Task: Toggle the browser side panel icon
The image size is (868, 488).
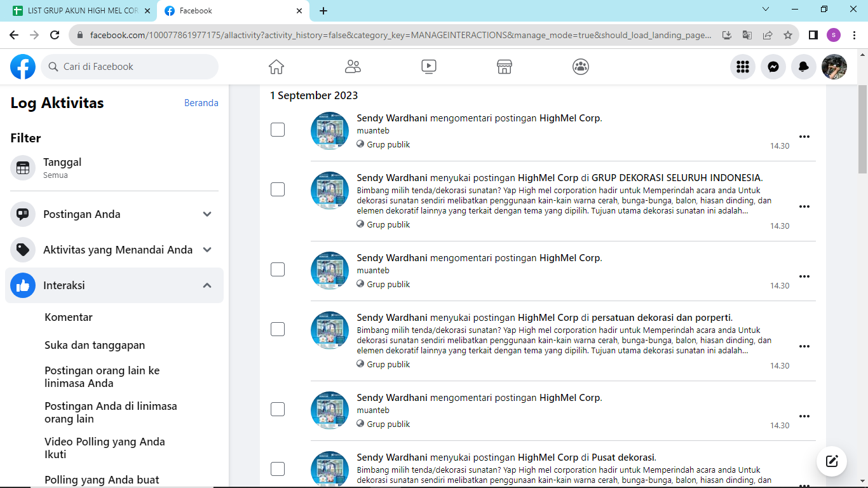Action: coord(813,35)
